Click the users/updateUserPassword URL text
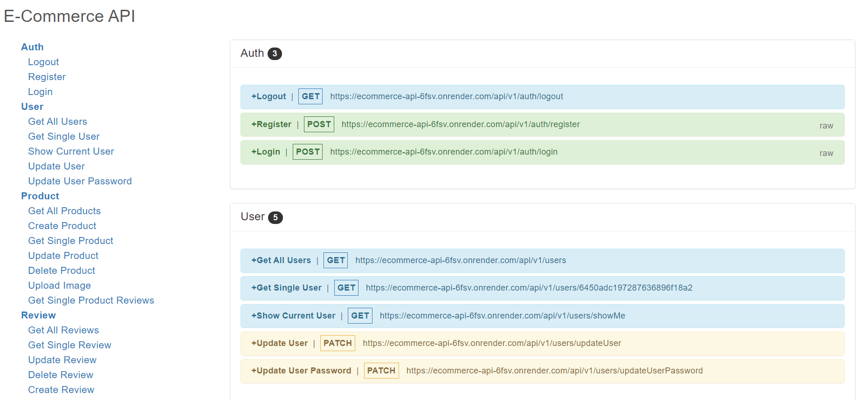 pos(554,371)
